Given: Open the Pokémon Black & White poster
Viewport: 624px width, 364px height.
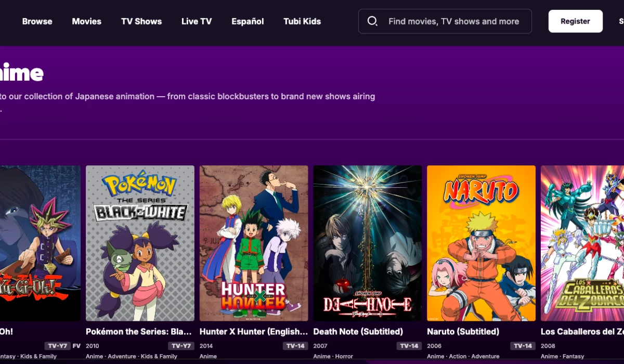Looking at the screenshot, I should (140, 243).
